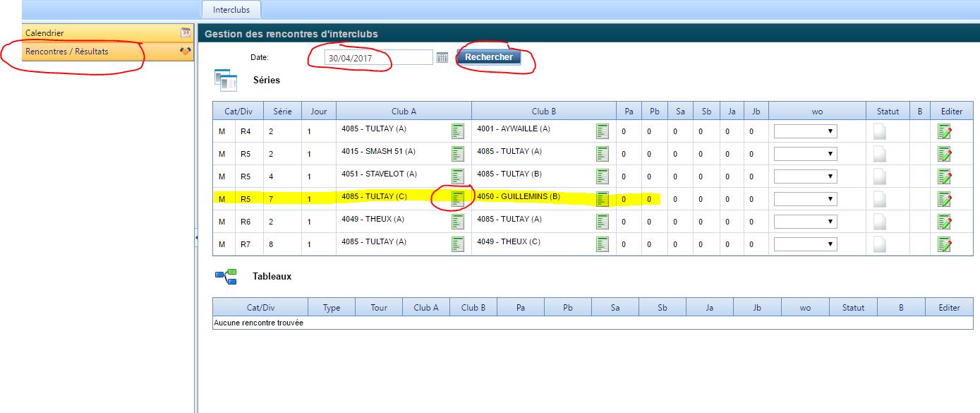The width and height of the screenshot is (980, 413).
Task: Open Club B sheet for 4049 - THEUX (C)
Action: 603,244
